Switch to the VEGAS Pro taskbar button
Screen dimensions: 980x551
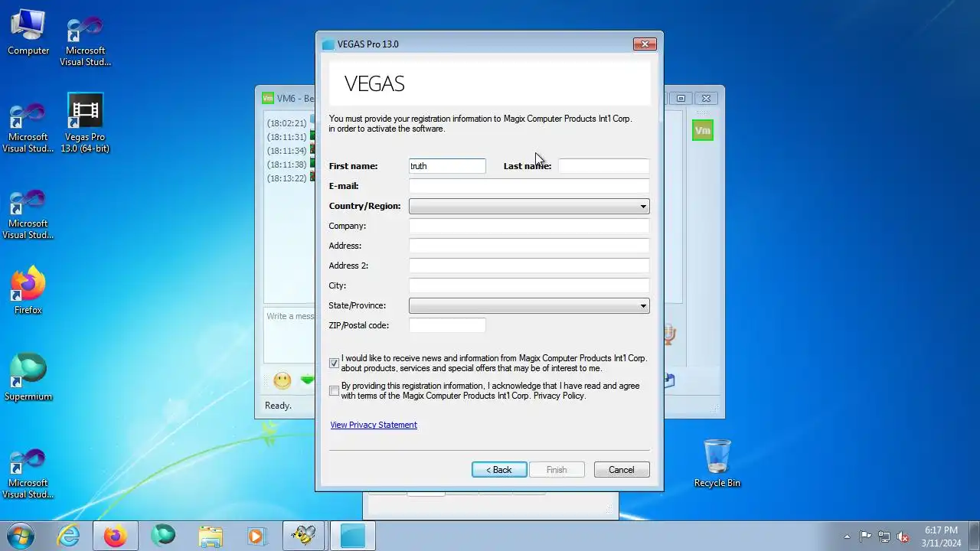(353, 536)
